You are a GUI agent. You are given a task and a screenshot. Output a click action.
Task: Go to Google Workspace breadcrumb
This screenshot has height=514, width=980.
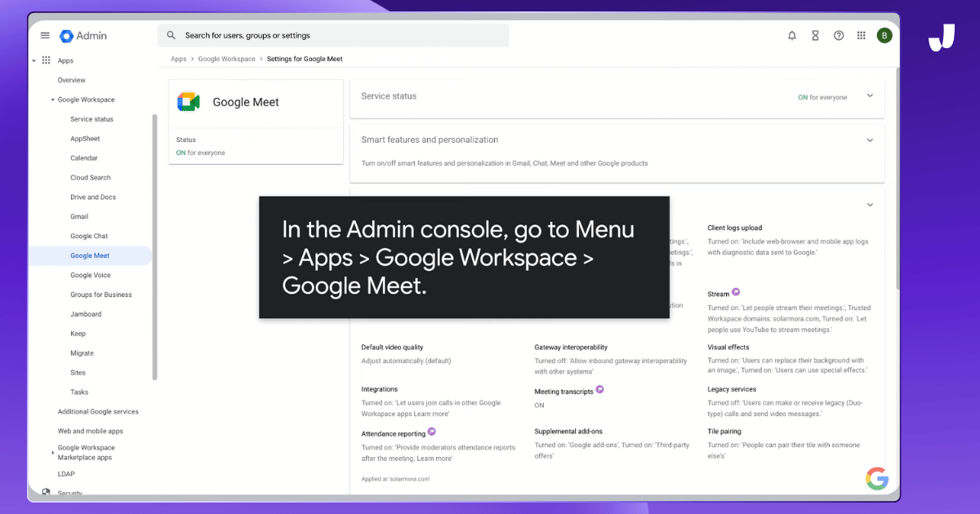(227, 59)
